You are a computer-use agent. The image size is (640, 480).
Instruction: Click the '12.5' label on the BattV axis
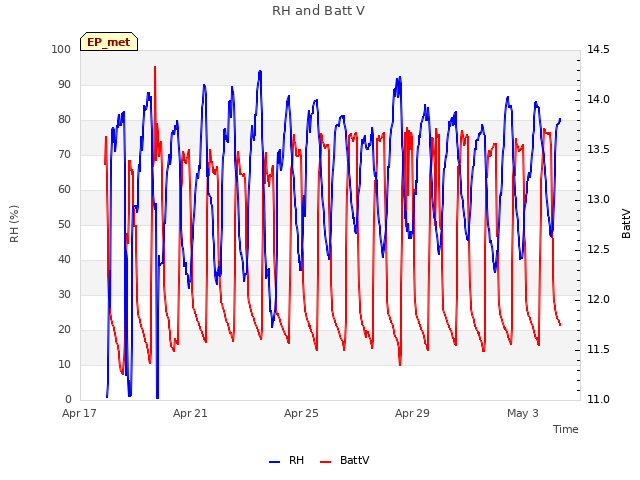click(598, 249)
